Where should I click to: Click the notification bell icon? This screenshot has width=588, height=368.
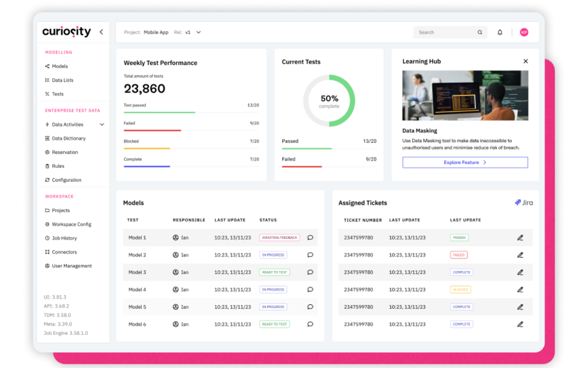click(x=500, y=32)
